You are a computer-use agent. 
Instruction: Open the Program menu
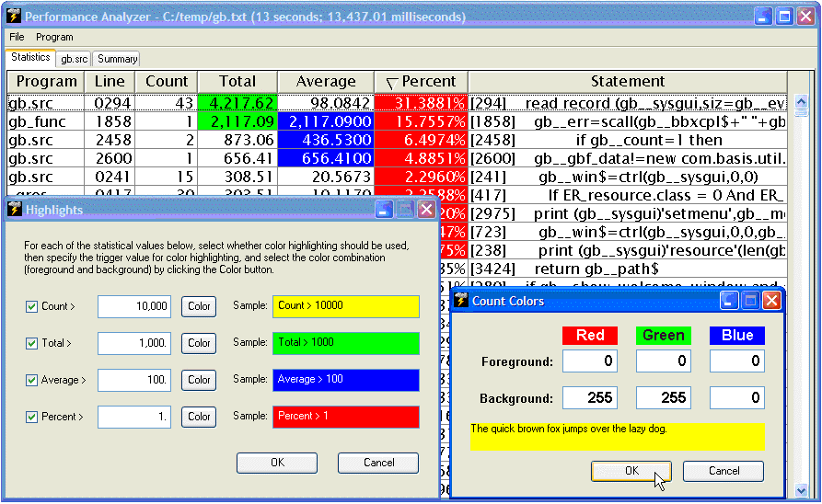(x=54, y=37)
